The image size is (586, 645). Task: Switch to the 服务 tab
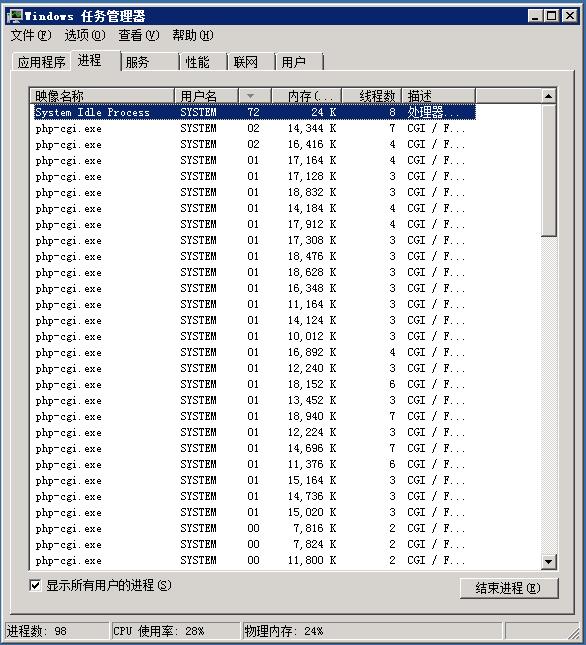(x=150, y=62)
